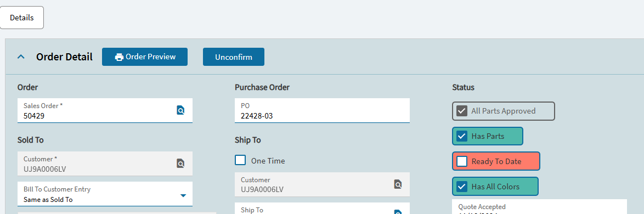Select the Same as Sold To value
This screenshot has width=644, height=214.
click(48, 200)
